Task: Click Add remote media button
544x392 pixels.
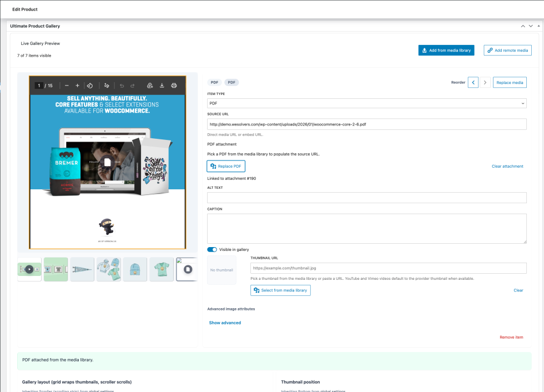Action: pos(507,51)
